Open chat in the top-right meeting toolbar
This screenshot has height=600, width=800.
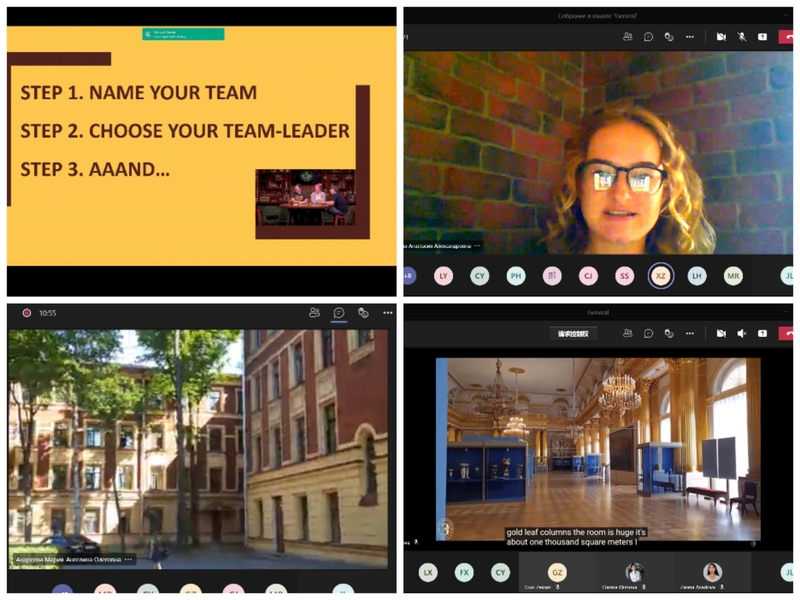click(x=648, y=36)
